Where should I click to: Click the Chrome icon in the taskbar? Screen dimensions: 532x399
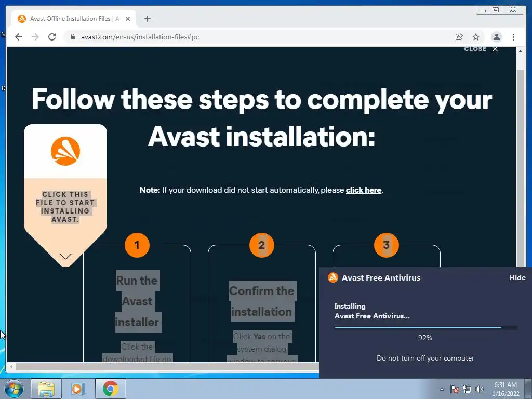[111, 389]
